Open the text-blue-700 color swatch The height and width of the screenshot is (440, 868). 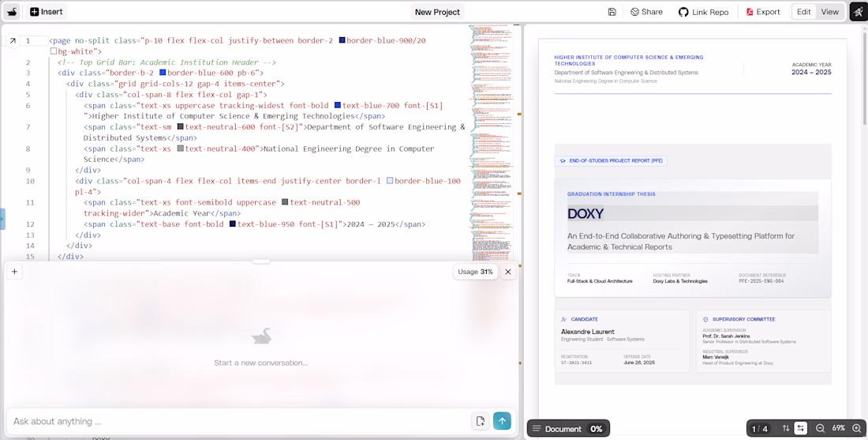tap(338, 105)
